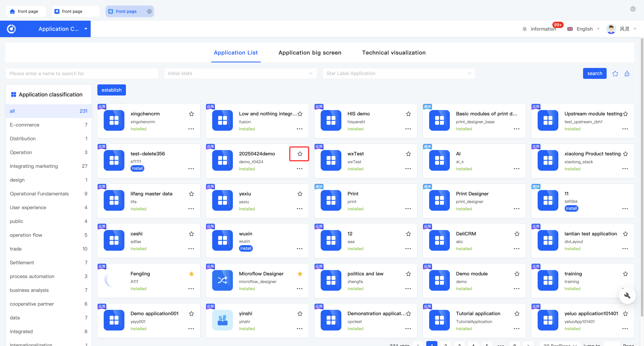This screenshot has width=644, height=346.
Task: Open more options for xingchencrm app
Action: point(191,129)
